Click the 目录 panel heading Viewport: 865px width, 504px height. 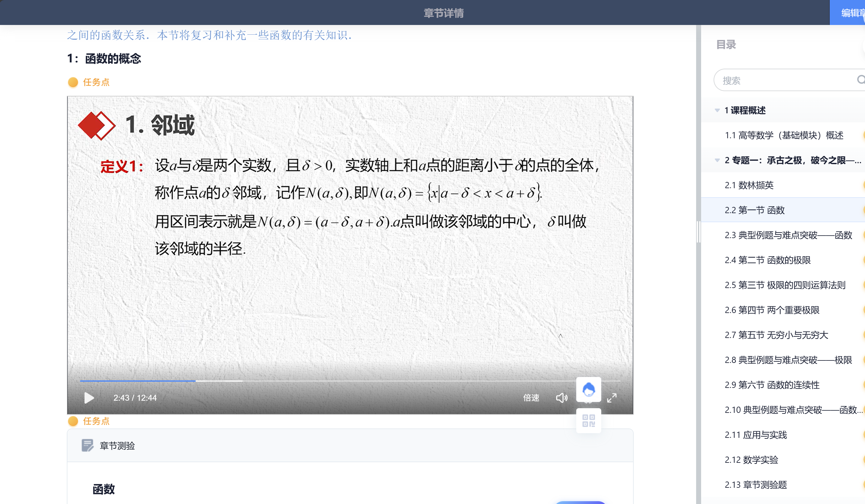coord(726,45)
